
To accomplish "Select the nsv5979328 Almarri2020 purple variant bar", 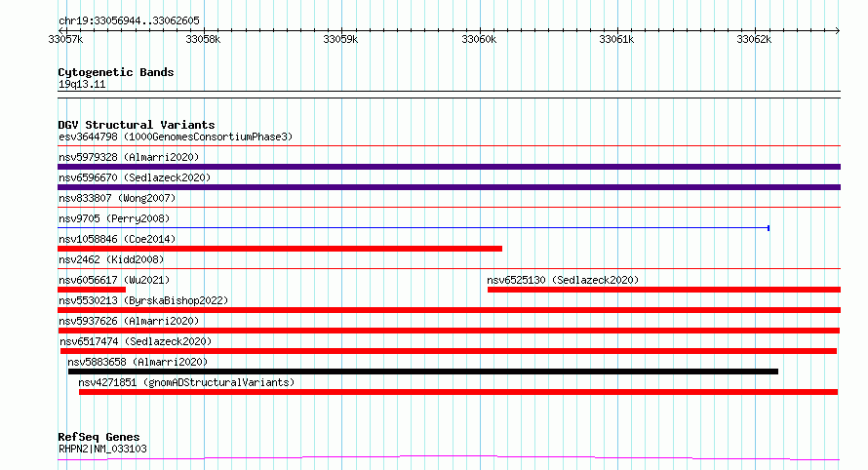I will [x=449, y=167].
